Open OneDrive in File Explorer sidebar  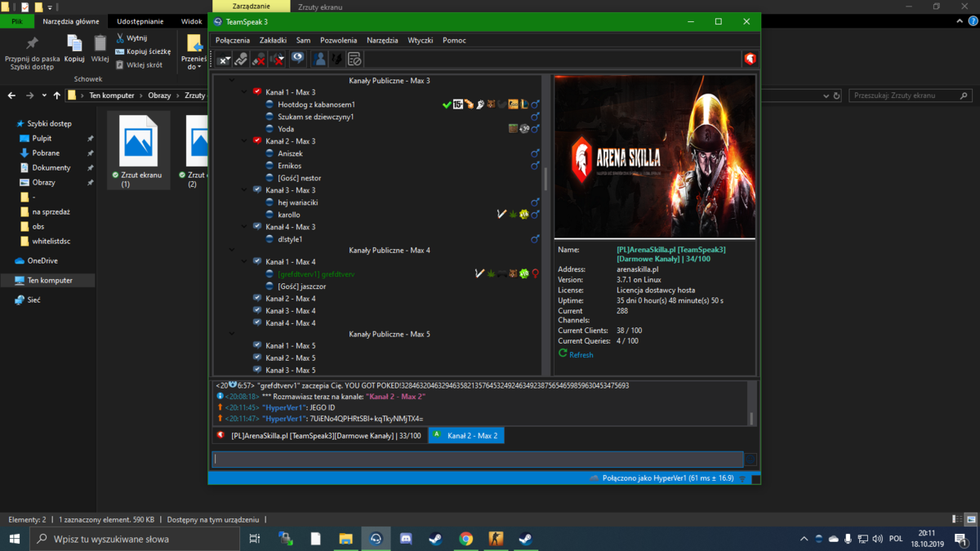click(x=37, y=260)
